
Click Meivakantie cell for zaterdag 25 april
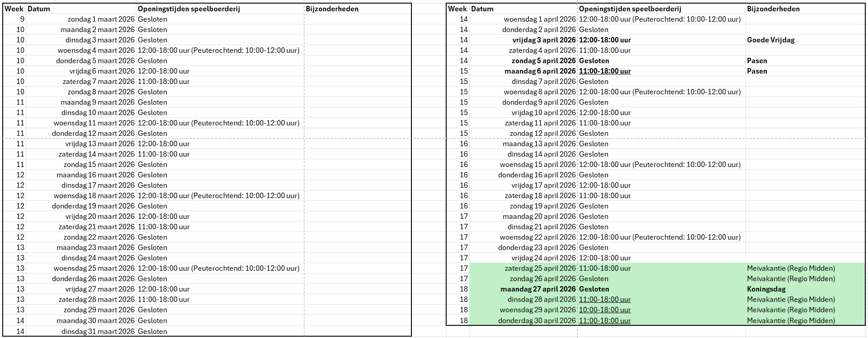click(791, 269)
